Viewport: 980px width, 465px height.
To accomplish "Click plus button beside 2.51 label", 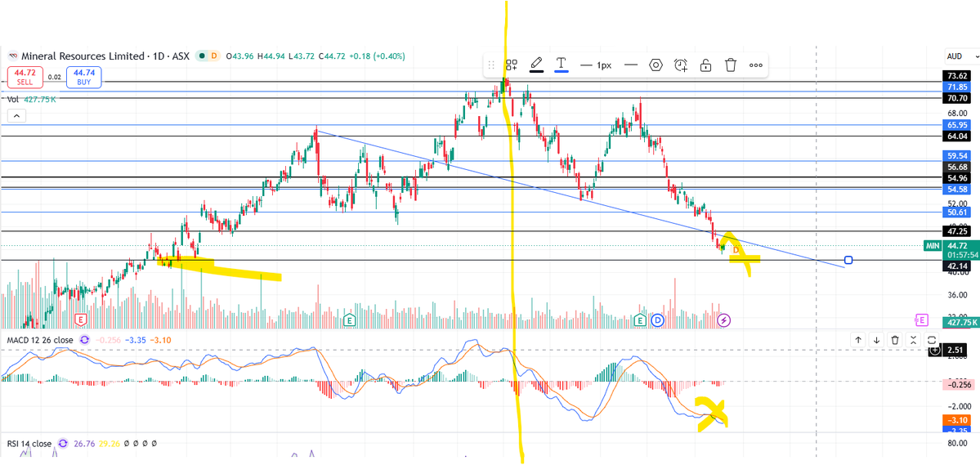I will pyautogui.click(x=935, y=351).
